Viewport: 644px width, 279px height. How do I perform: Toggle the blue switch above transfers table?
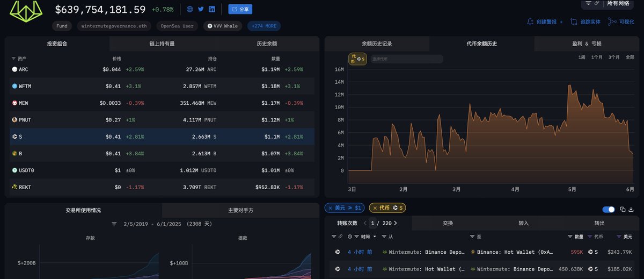pos(609,209)
